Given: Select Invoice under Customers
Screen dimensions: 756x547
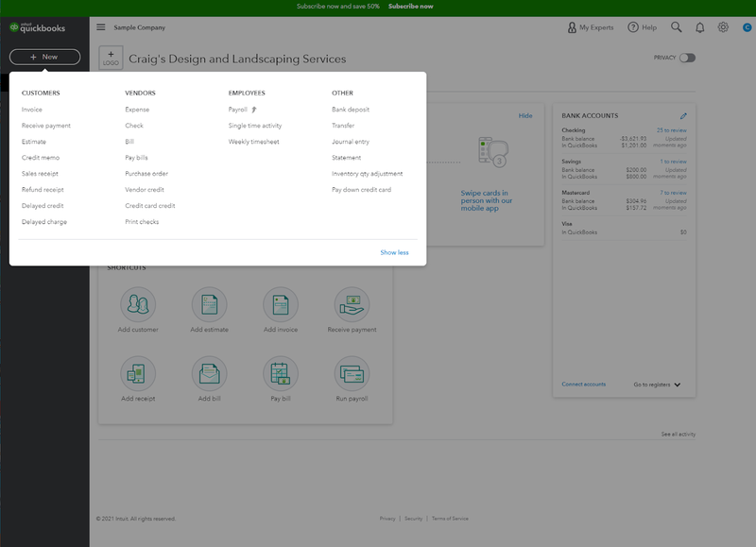Looking at the screenshot, I should (32, 110).
